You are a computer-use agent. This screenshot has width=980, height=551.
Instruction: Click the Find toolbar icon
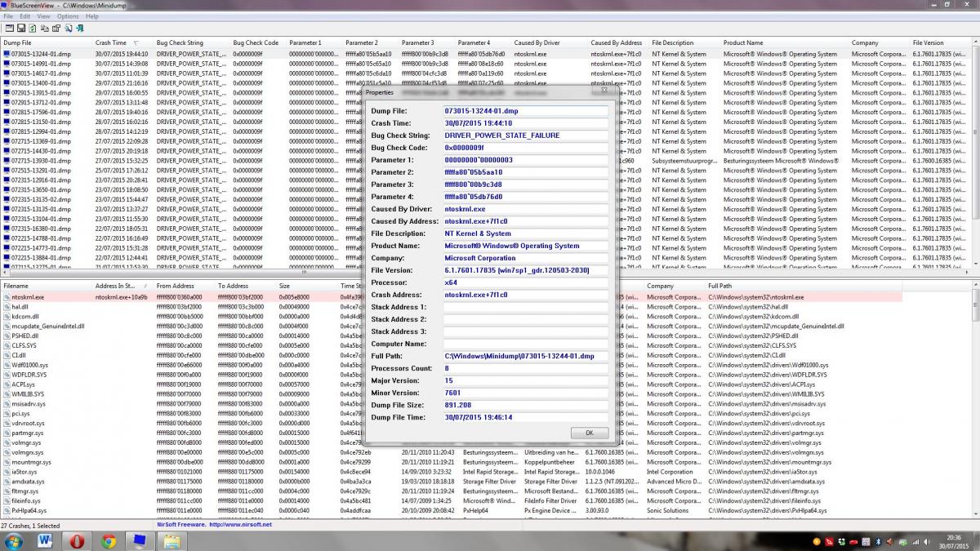pyautogui.click(x=68, y=29)
